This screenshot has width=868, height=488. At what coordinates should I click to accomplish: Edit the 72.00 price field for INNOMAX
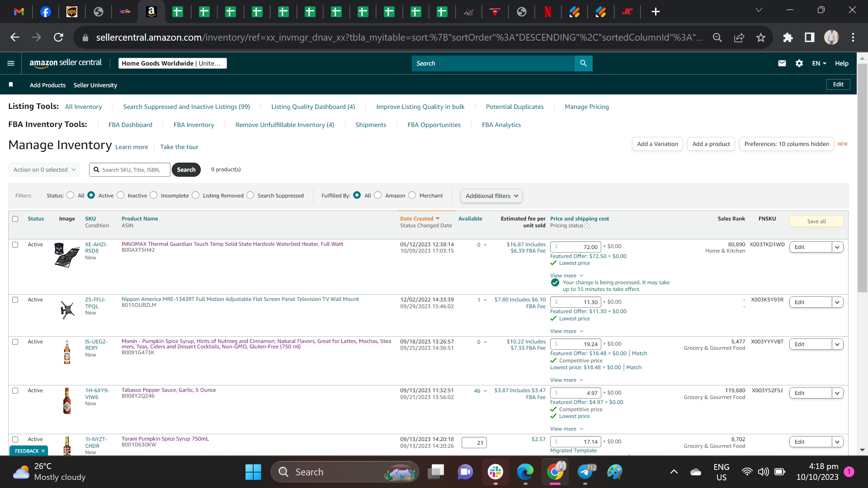[x=576, y=247]
